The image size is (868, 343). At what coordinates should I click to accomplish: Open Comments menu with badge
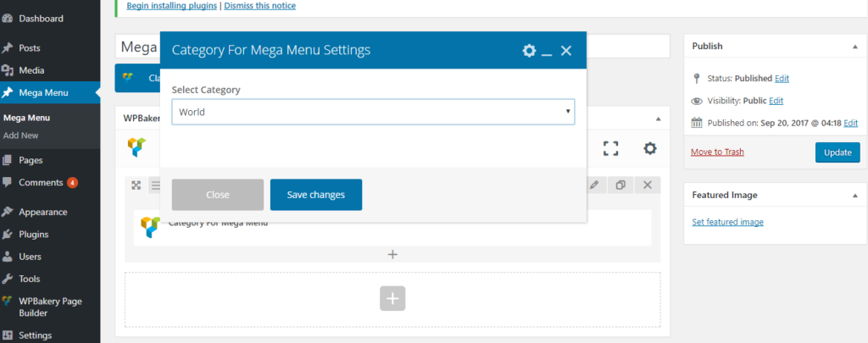(x=41, y=182)
